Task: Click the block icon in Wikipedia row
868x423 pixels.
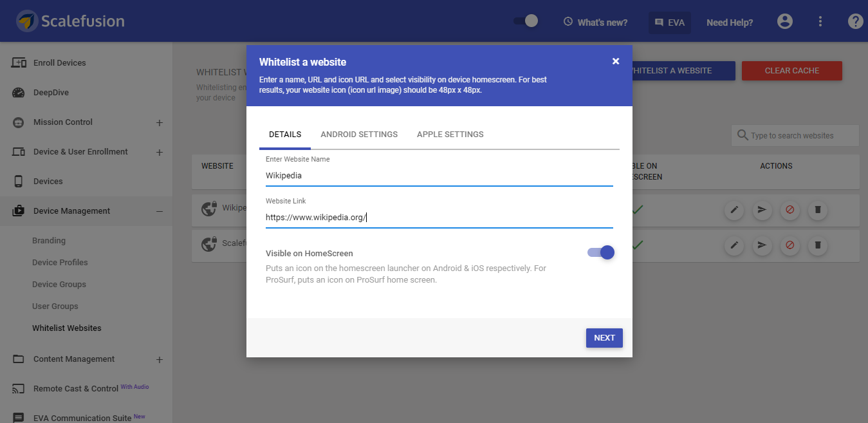Action: (790, 210)
